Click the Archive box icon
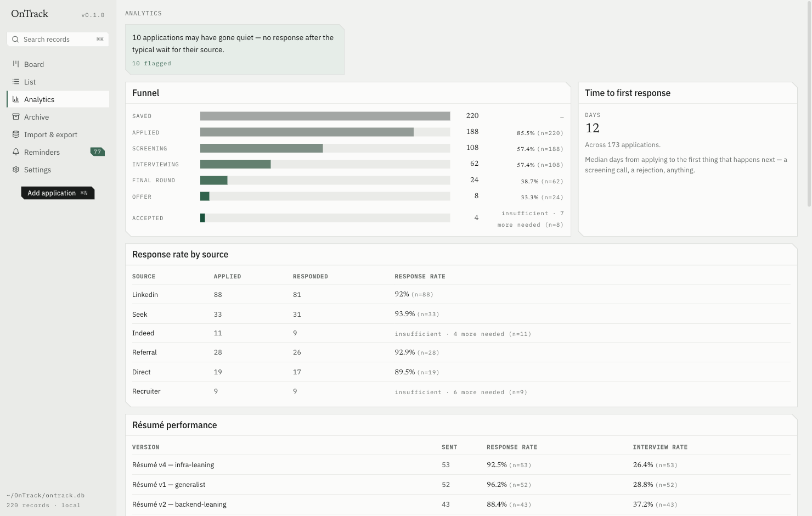The width and height of the screenshot is (812, 516). point(16,117)
